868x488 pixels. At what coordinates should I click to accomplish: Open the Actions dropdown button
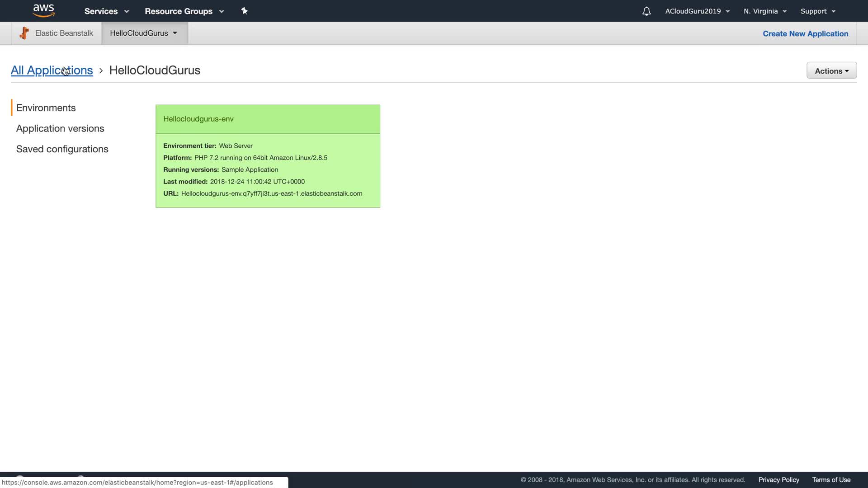[x=831, y=71]
